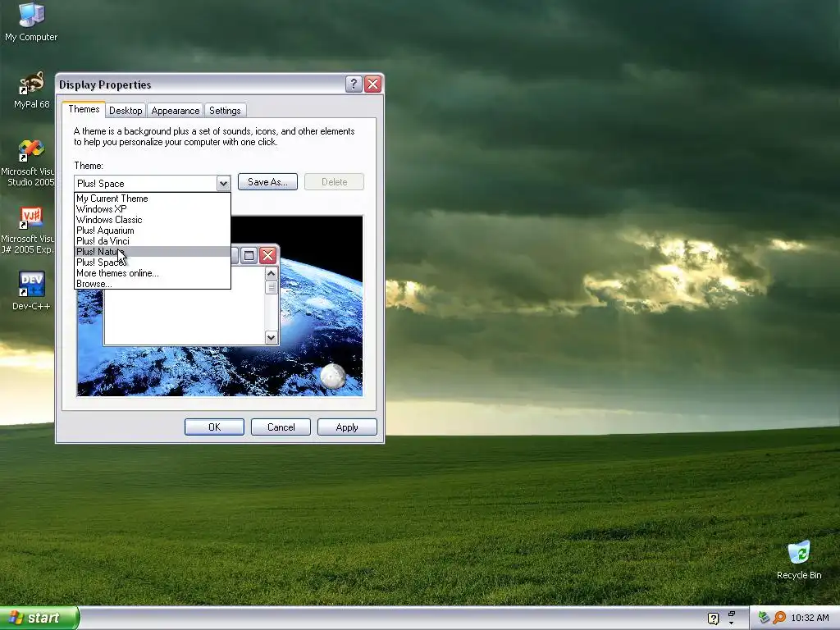This screenshot has height=630, width=840.
Task: Click the preview scrollbar thumb
Action: (271, 288)
